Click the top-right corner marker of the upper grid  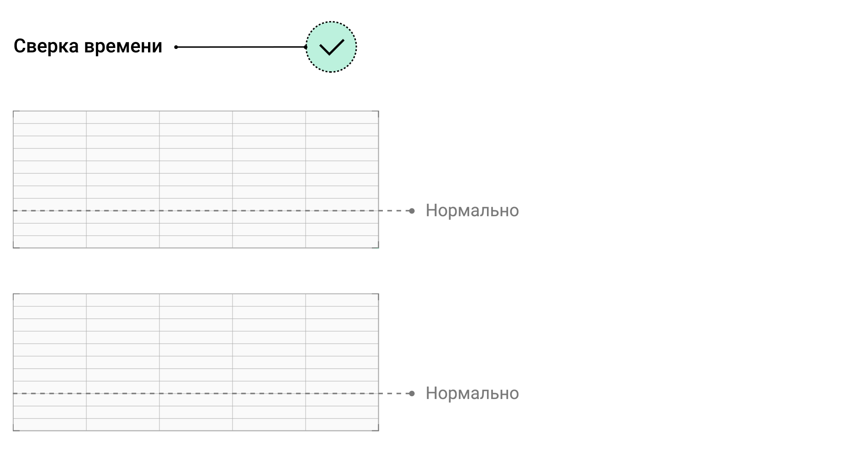377,112
